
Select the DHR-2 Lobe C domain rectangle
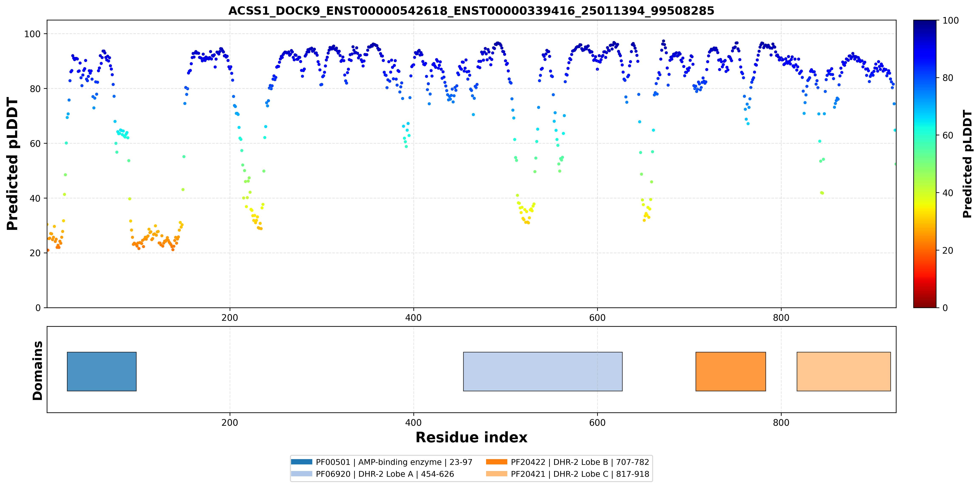843,371
